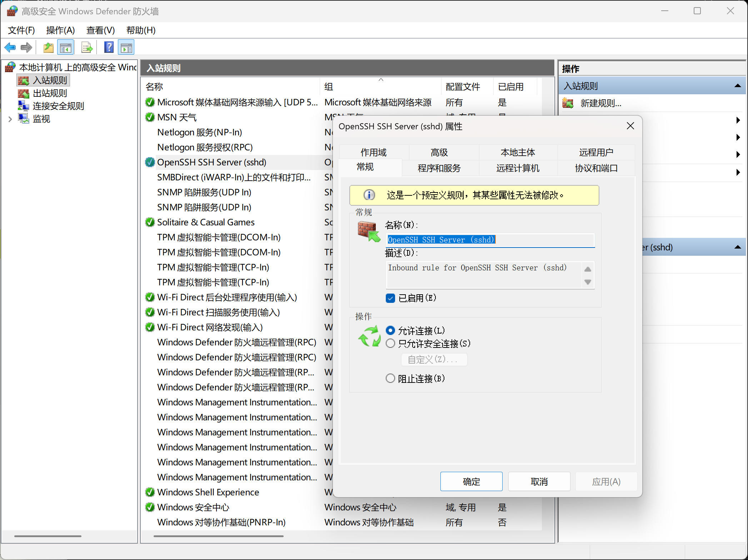Select the 只允许安全连接(S) radio button
748x560 pixels.
click(390, 344)
